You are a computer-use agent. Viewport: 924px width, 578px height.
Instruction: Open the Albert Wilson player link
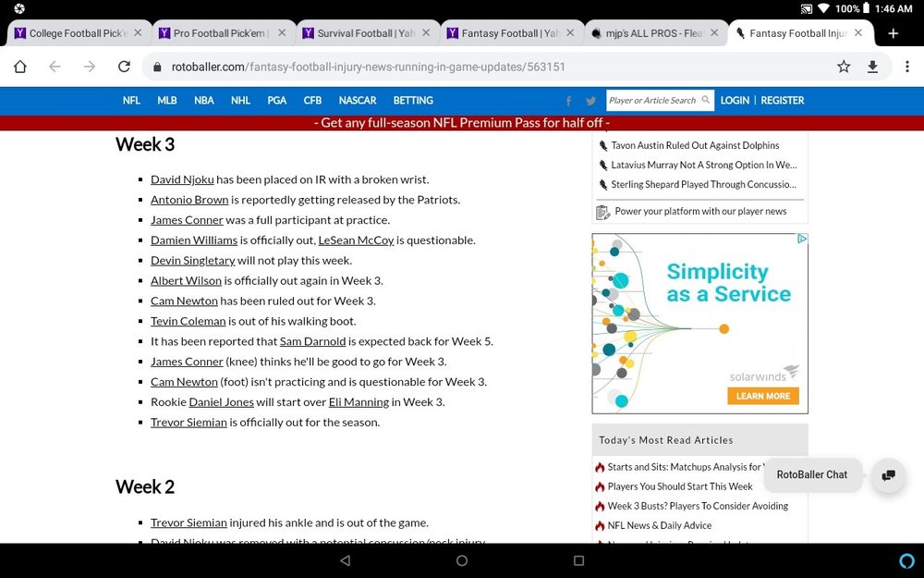[x=186, y=281]
